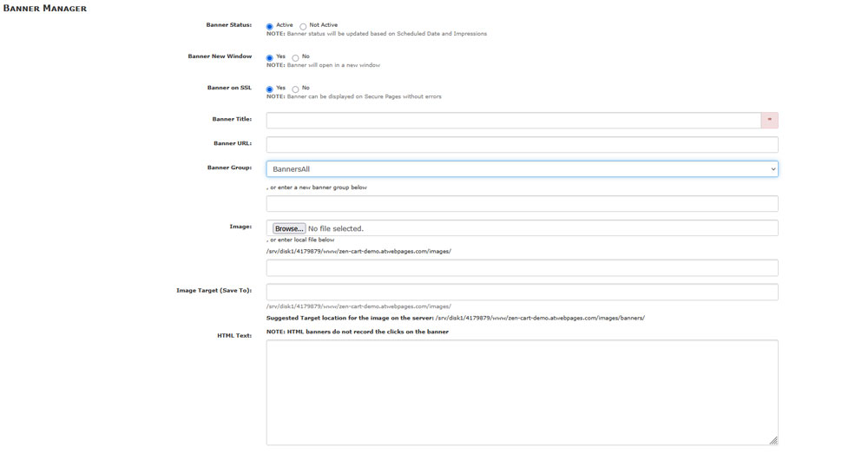Image resolution: width=868 pixels, height=454 pixels.
Task: Set banner status to Not Active
Action: (x=303, y=27)
